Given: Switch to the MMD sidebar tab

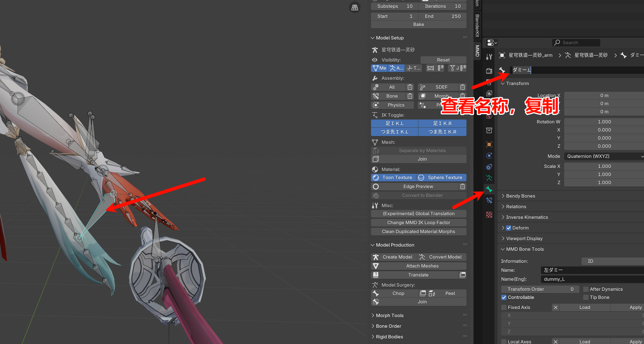Looking at the screenshot, I should click(477, 51).
